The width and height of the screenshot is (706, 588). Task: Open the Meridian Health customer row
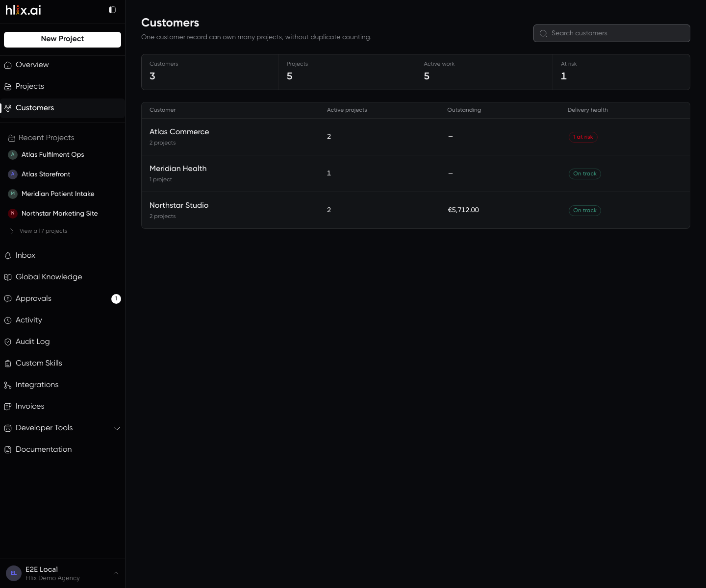[x=416, y=173]
